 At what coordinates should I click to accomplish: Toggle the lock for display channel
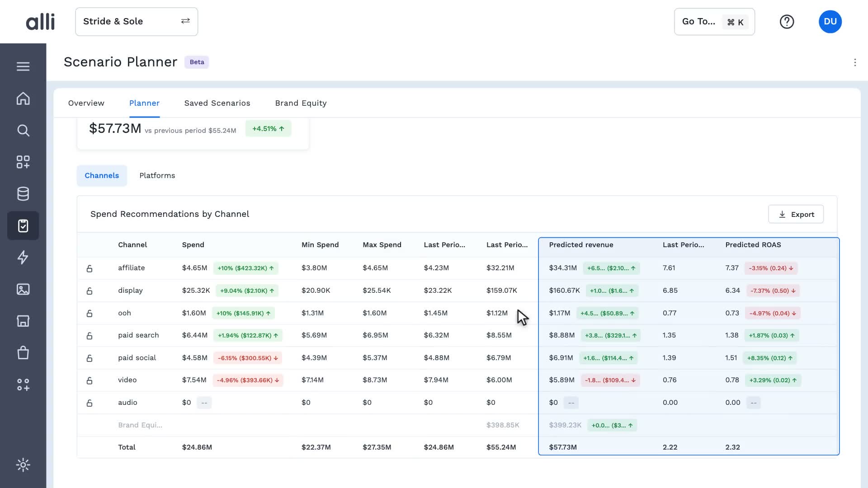90,291
